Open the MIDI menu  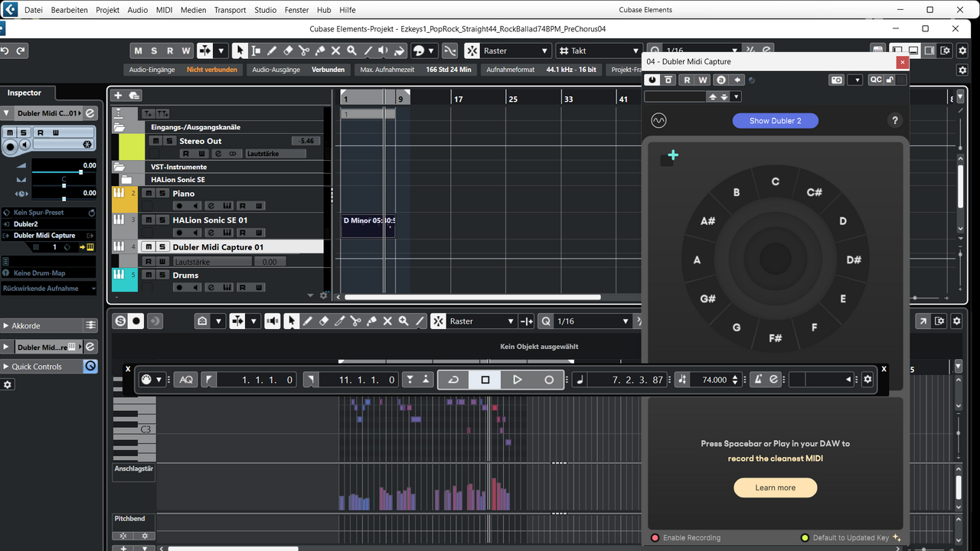click(x=164, y=10)
